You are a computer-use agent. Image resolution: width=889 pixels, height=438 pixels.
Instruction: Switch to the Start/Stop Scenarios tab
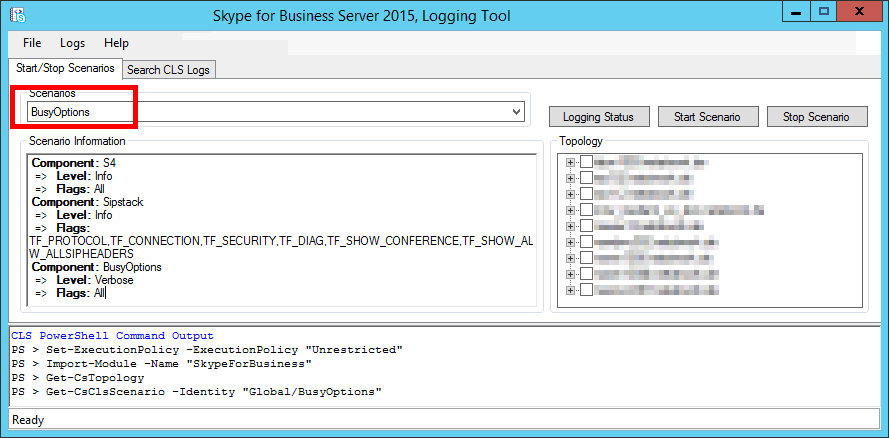[x=65, y=69]
